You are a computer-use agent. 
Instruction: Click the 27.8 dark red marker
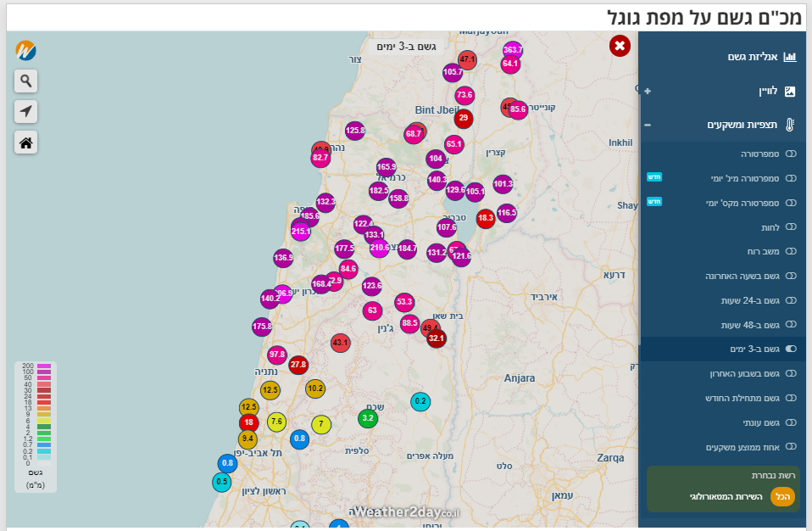coord(298,365)
